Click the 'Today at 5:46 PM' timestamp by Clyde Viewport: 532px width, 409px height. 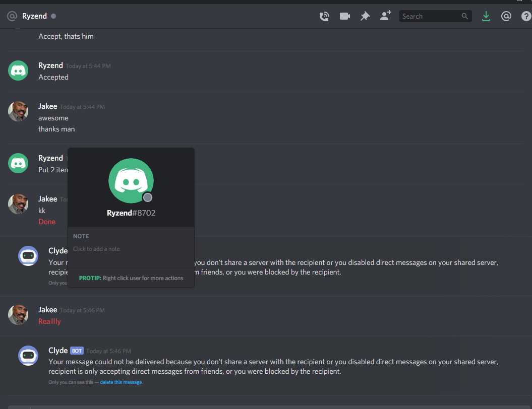click(x=108, y=351)
